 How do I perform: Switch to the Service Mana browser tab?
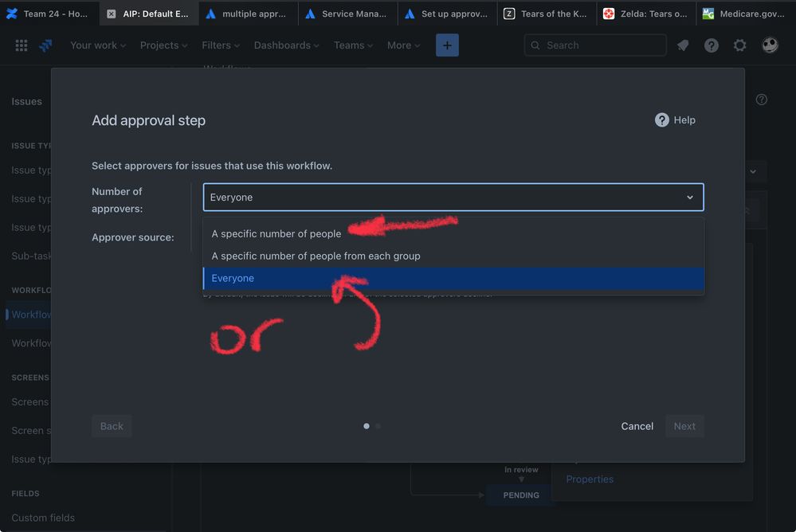(x=347, y=14)
